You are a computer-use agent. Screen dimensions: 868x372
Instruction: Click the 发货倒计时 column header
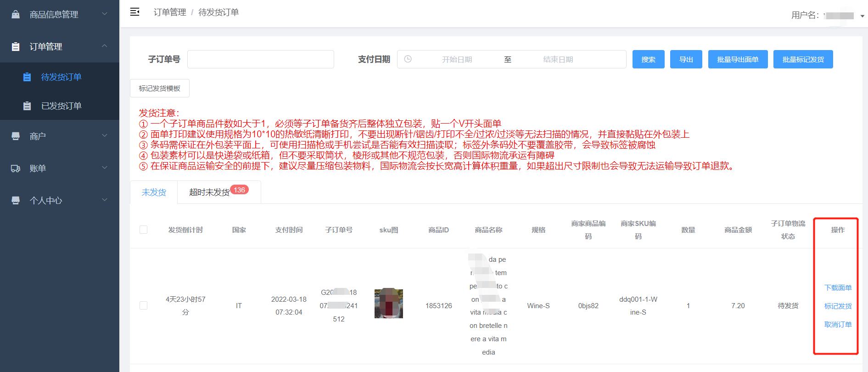185,230
